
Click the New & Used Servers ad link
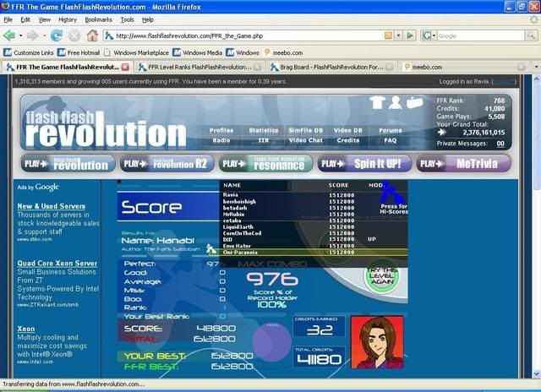coord(51,206)
